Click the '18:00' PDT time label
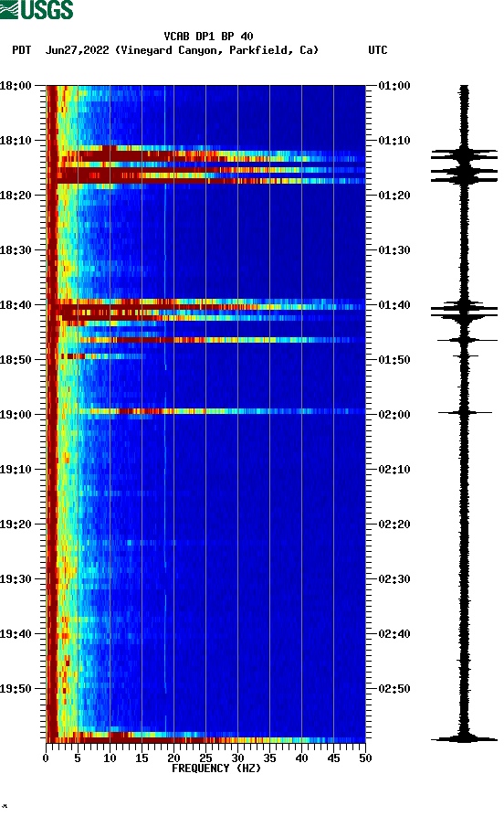 16,85
